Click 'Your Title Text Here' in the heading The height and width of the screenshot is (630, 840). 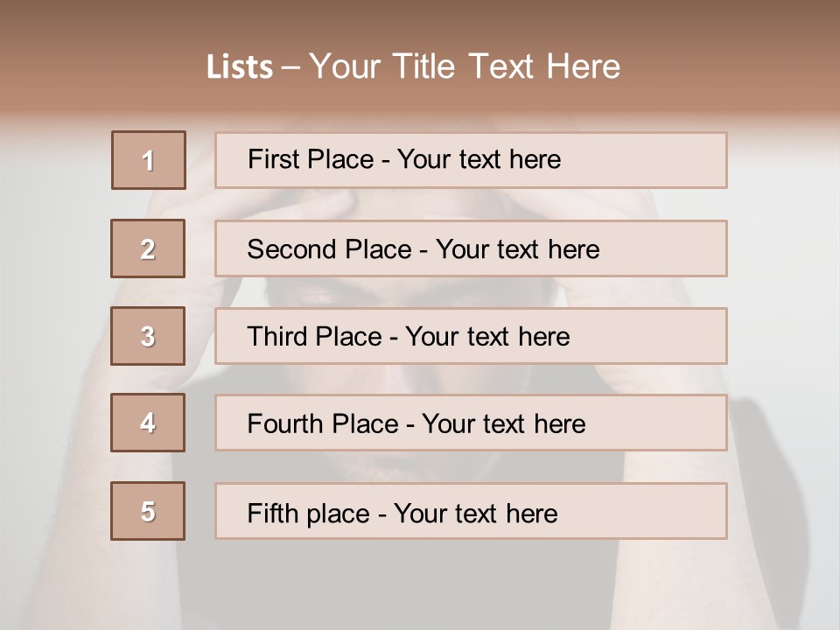click(465, 66)
